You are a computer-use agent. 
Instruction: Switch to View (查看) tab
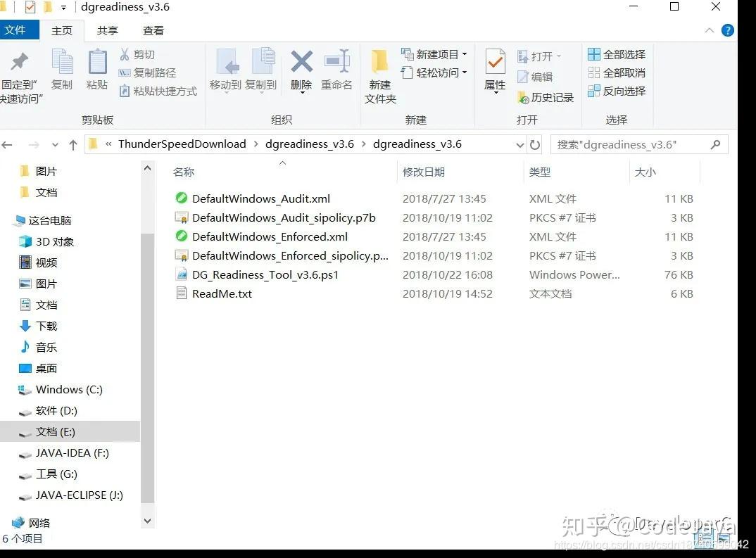(x=153, y=31)
